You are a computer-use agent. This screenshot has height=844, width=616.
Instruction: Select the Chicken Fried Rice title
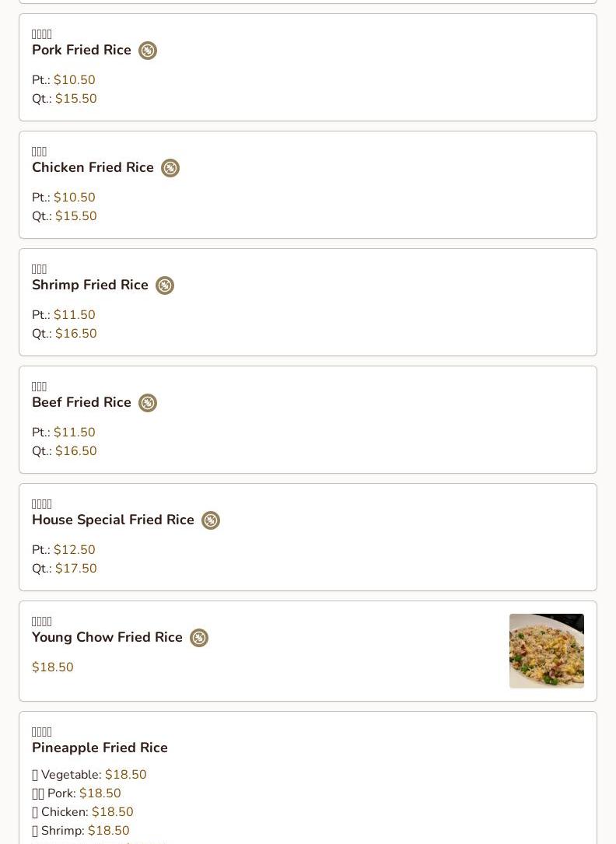pos(93,167)
